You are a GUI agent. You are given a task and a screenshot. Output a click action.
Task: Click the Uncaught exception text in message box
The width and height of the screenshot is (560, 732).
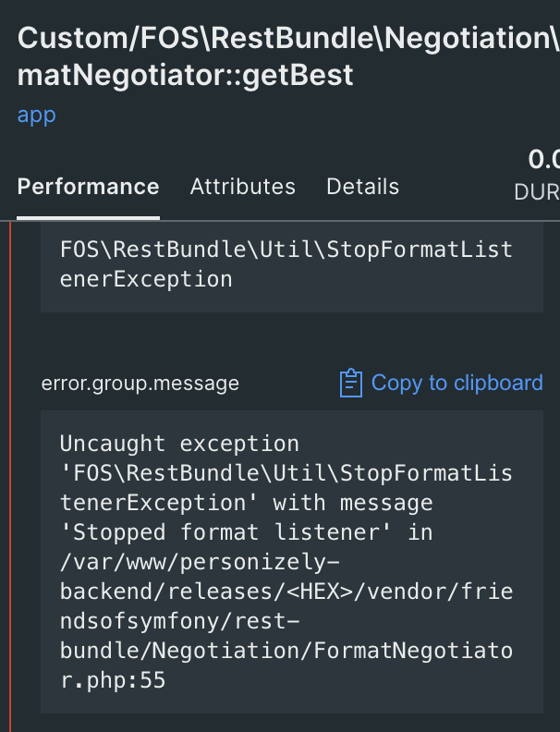(179, 444)
